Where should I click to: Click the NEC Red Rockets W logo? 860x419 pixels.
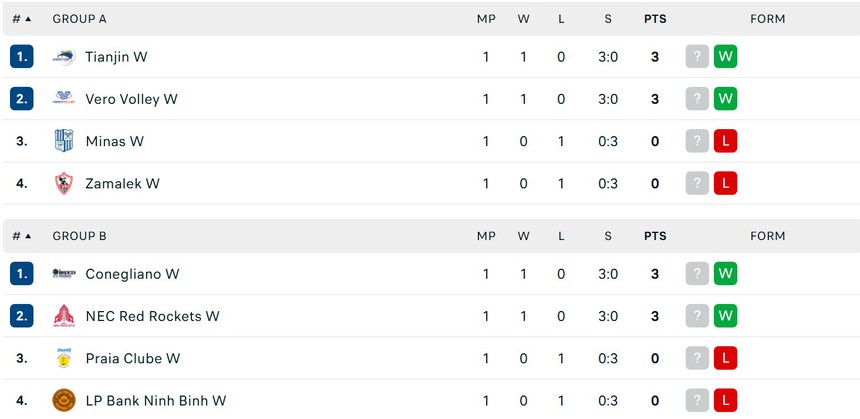coord(64,316)
